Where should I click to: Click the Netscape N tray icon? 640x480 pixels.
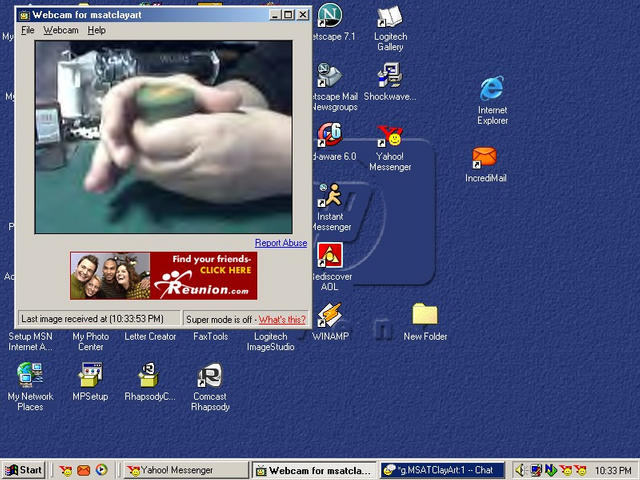tap(551, 471)
